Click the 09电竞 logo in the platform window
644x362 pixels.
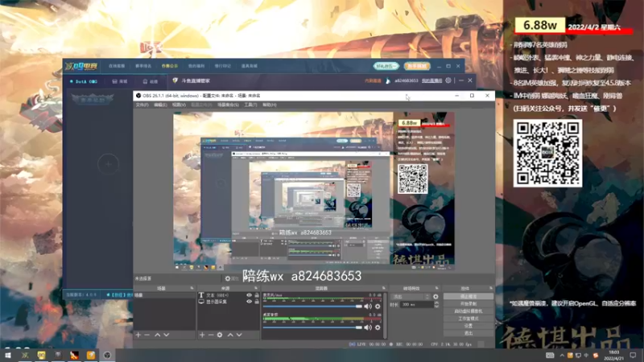click(81, 66)
